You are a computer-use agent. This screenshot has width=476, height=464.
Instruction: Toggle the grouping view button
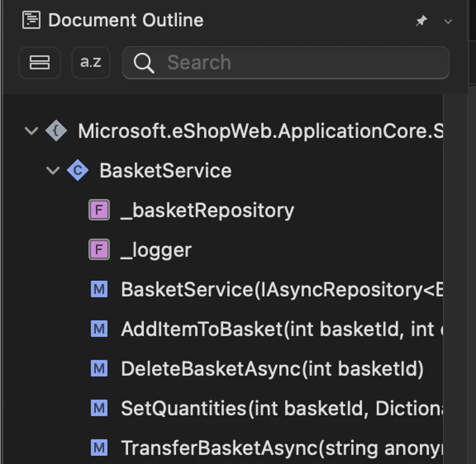[40, 63]
